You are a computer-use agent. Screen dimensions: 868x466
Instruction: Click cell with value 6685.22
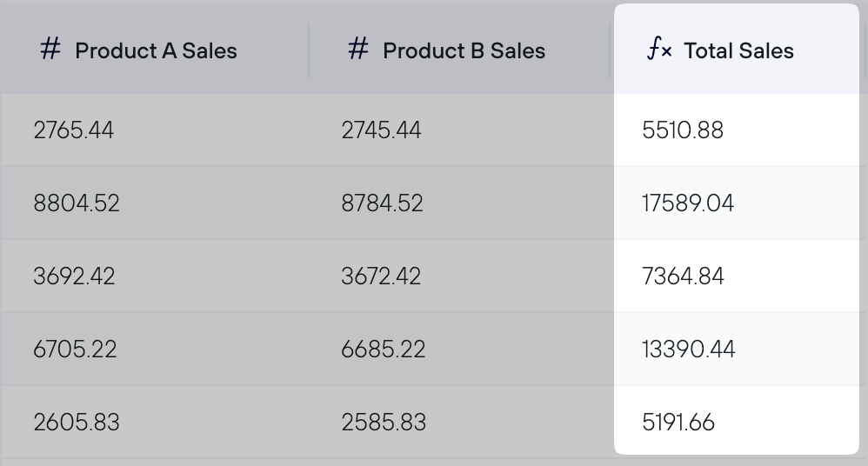tap(459, 349)
